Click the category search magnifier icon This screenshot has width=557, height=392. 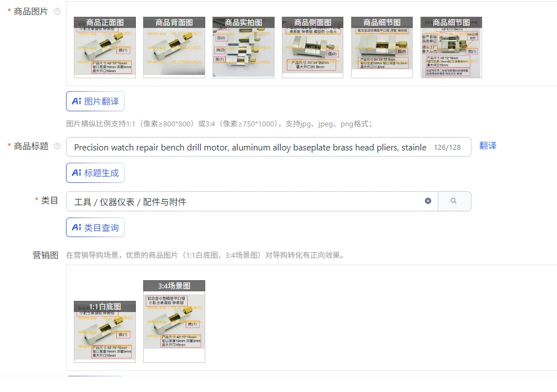point(454,201)
